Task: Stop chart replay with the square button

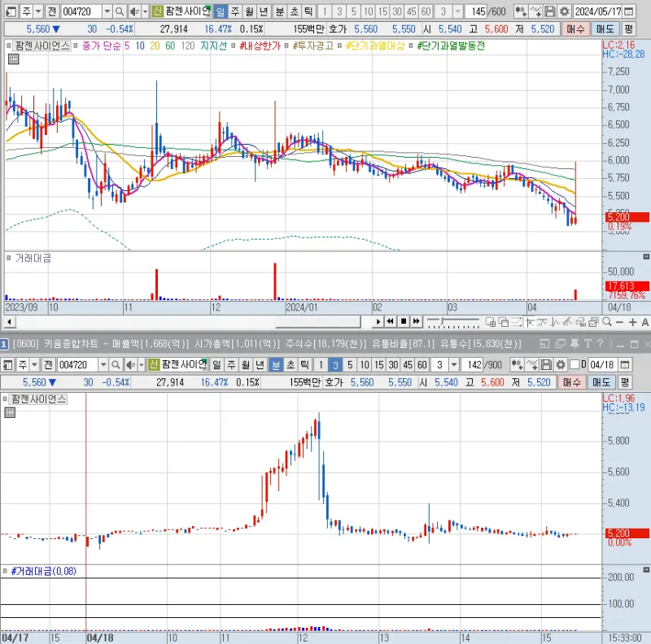Action: click(x=403, y=321)
